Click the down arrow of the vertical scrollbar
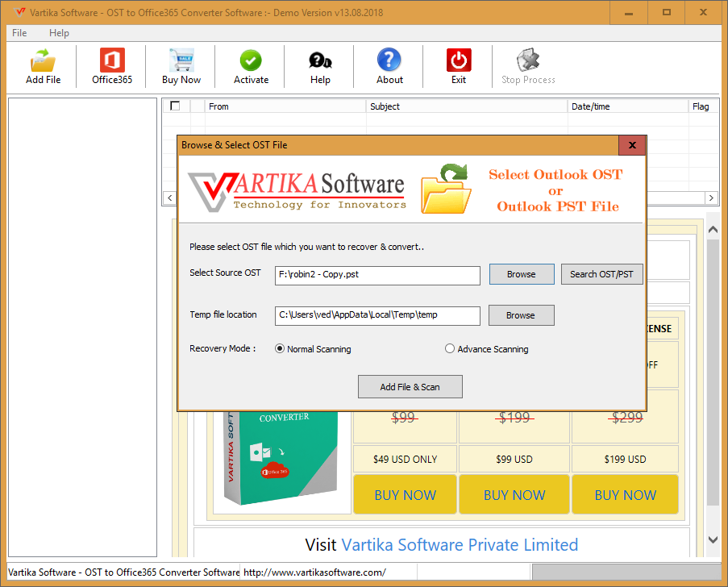This screenshot has width=728, height=587. (713, 539)
